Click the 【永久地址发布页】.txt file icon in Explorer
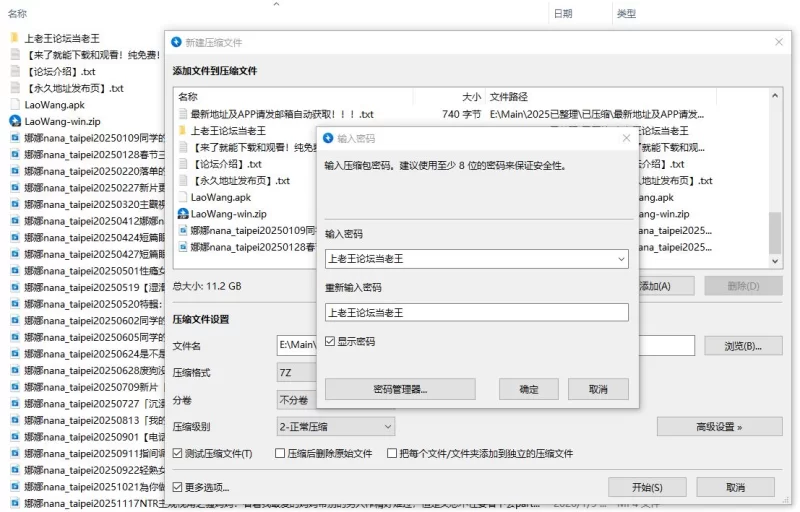The image size is (800, 512). 15,88
